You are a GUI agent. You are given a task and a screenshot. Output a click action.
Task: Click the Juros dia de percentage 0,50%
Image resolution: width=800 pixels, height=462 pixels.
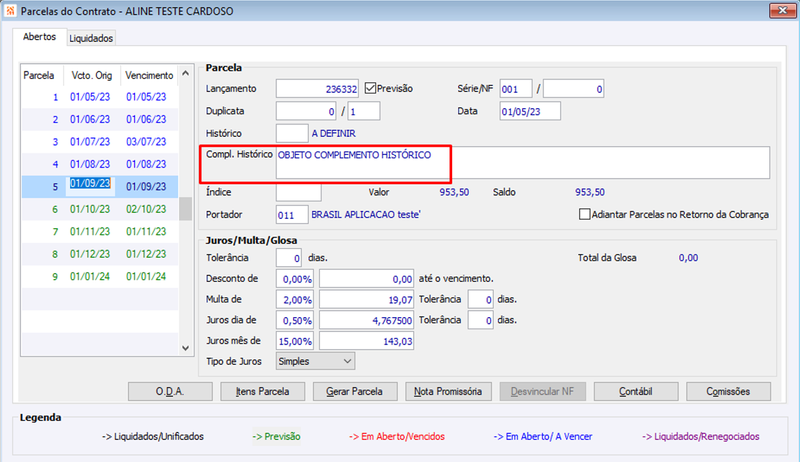(295, 320)
